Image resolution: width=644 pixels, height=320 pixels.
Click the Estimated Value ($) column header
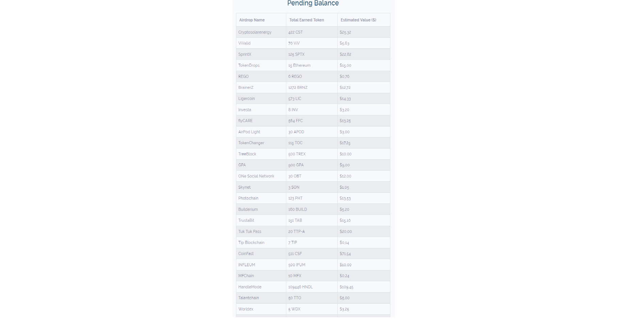pyautogui.click(x=358, y=20)
